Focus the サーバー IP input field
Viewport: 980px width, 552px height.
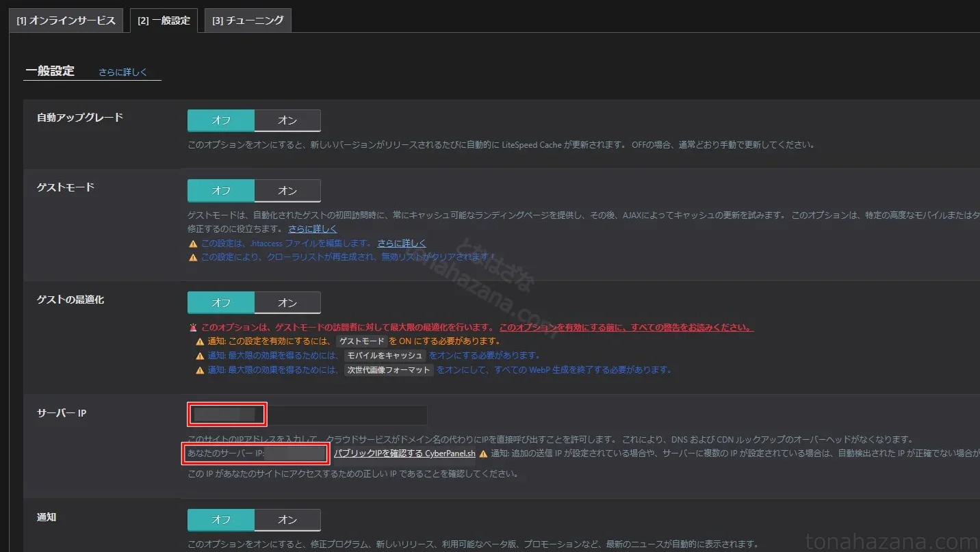coord(342,415)
